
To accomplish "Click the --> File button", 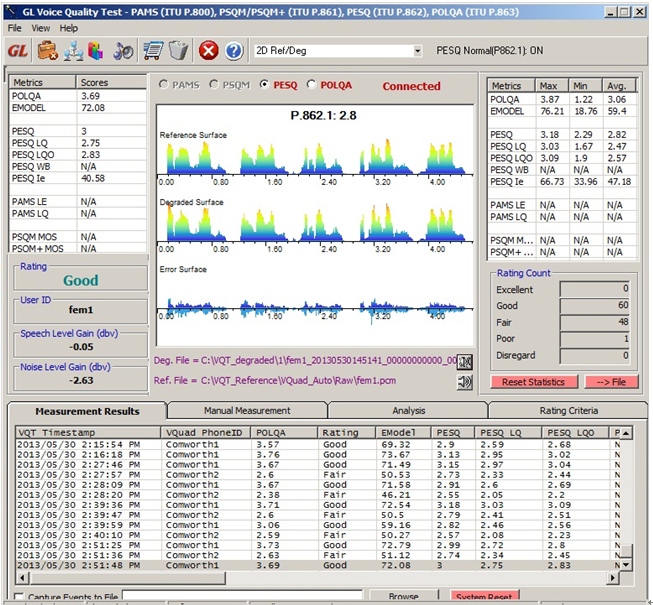I will pos(611,382).
